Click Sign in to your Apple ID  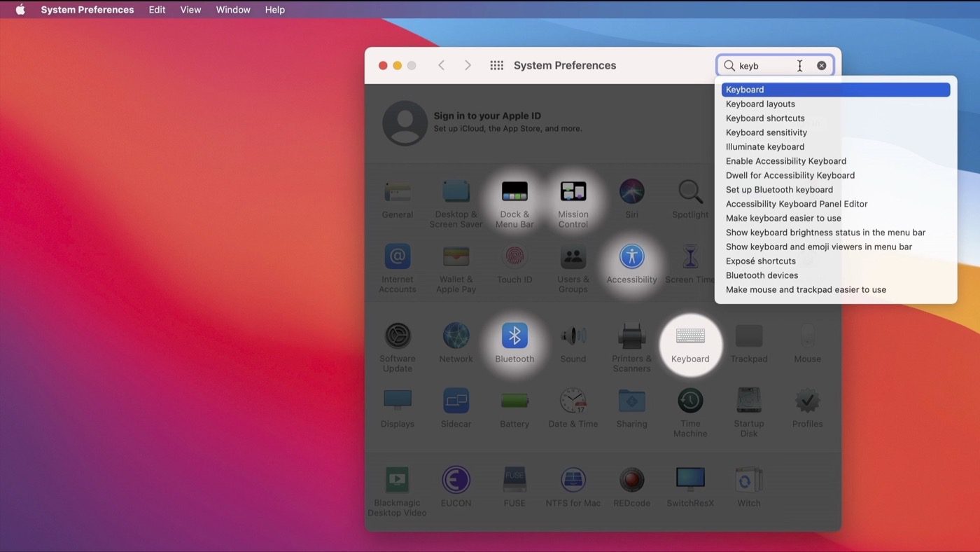pos(487,116)
